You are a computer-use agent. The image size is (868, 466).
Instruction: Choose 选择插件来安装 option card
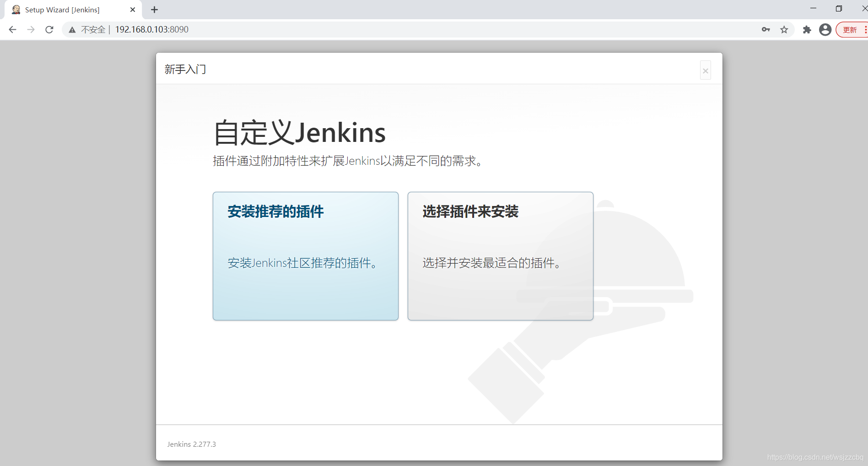click(x=501, y=256)
